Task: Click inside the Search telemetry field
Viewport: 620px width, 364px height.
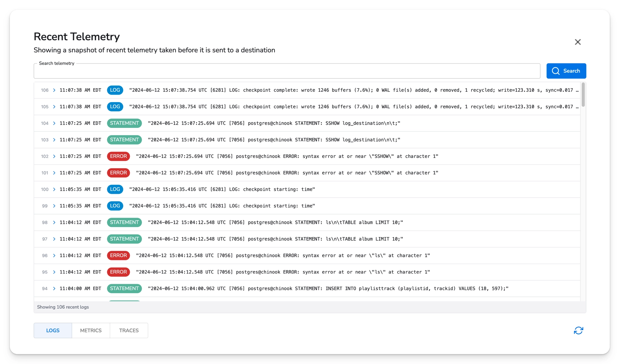Action: point(284,71)
